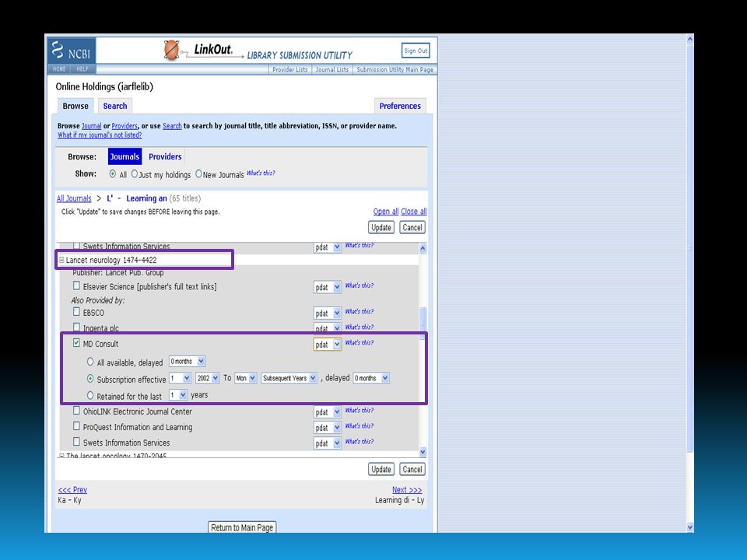Open the "Mon" end month dropdown
The width and height of the screenshot is (747, 560).
[x=246, y=378]
